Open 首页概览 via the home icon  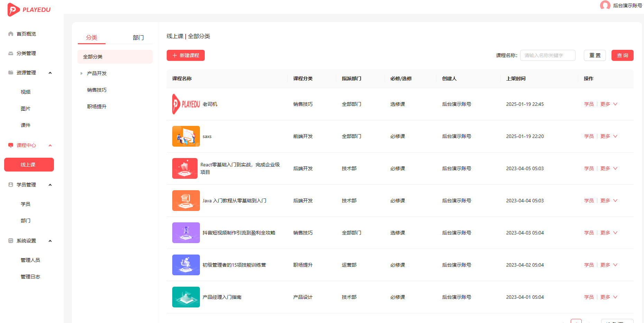coord(10,34)
